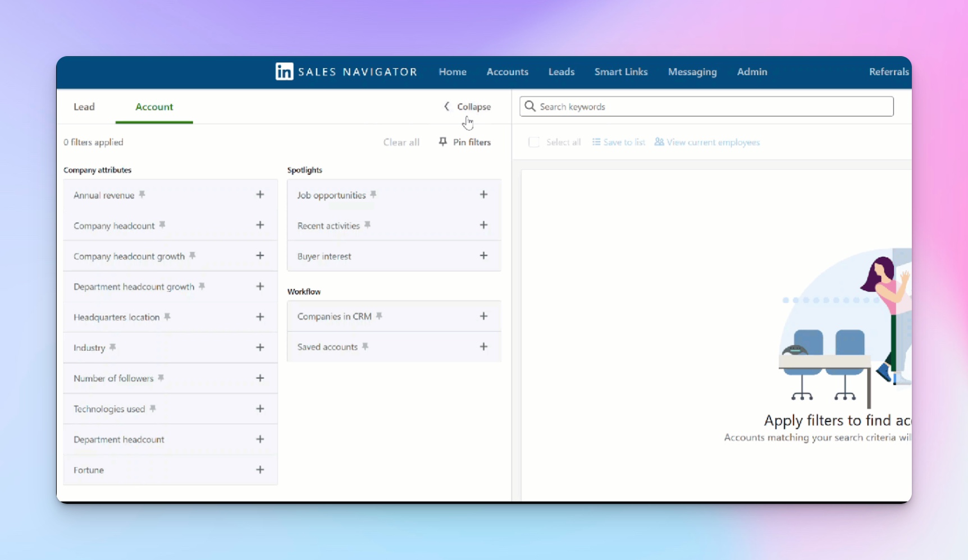This screenshot has width=968, height=560.
Task: Pin the Number of followers filter
Action: [161, 378]
